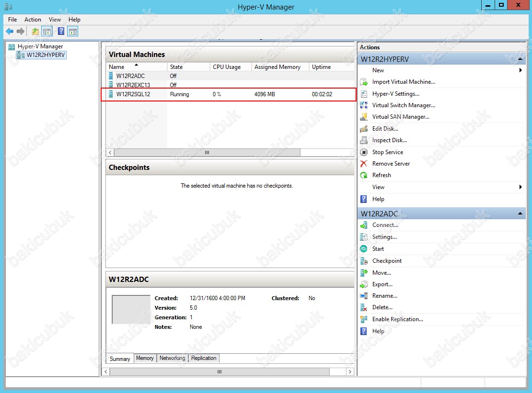Image resolution: width=532 pixels, height=393 pixels.
Task: Click the W12R2SQL12 uptime value 00:02:02
Action: click(322, 94)
